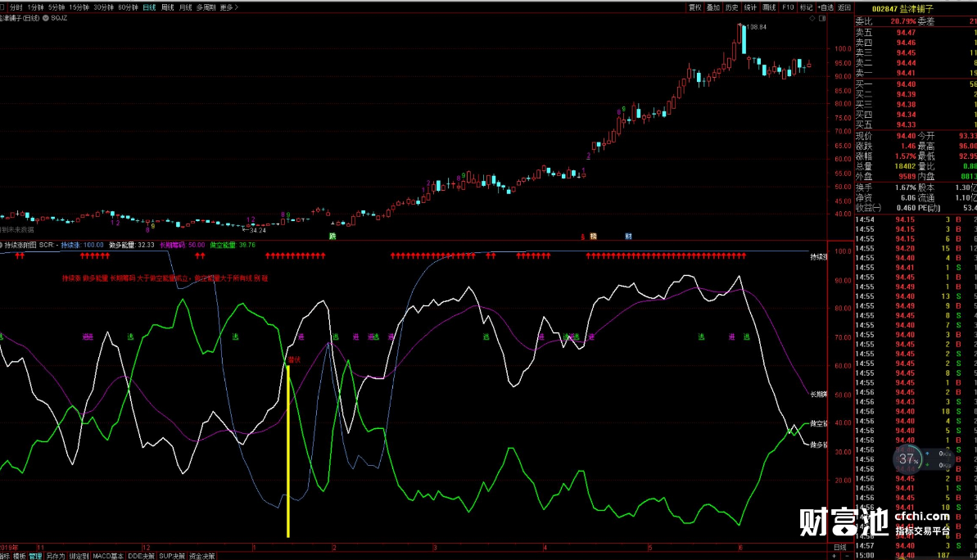This screenshot has width=977, height=560.
Task: Click the diamond icon above the chart
Action: point(812,19)
